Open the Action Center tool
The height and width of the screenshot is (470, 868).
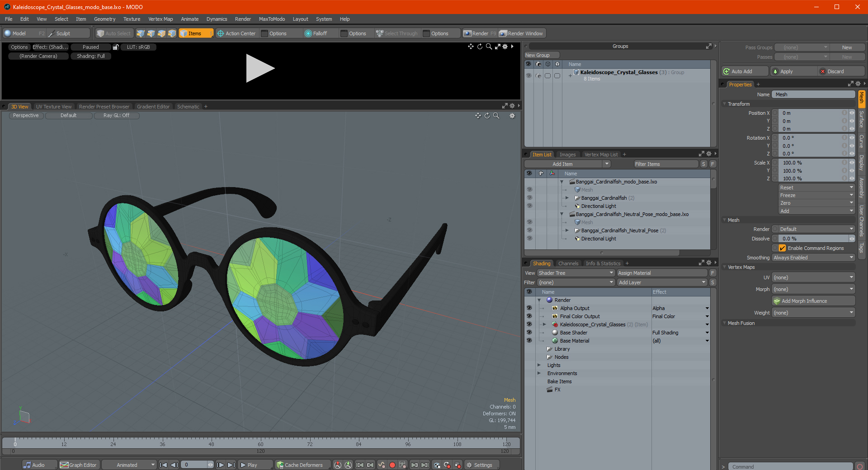(236, 33)
